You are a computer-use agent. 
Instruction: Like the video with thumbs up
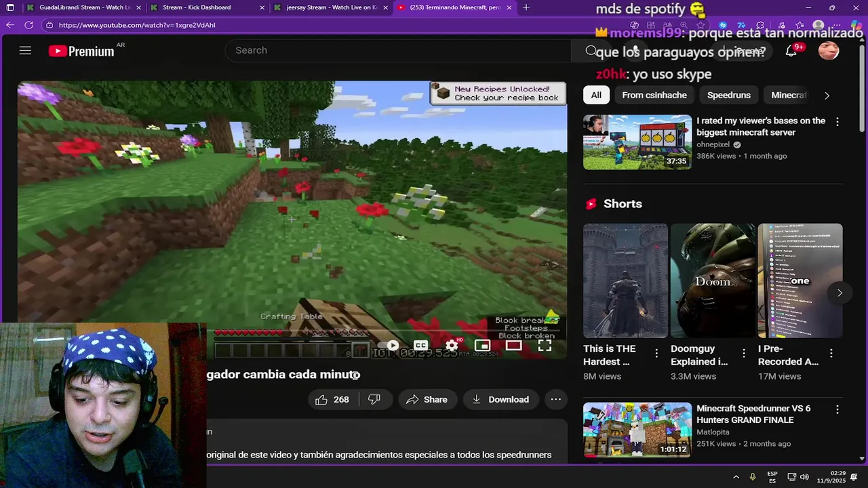[321, 400]
